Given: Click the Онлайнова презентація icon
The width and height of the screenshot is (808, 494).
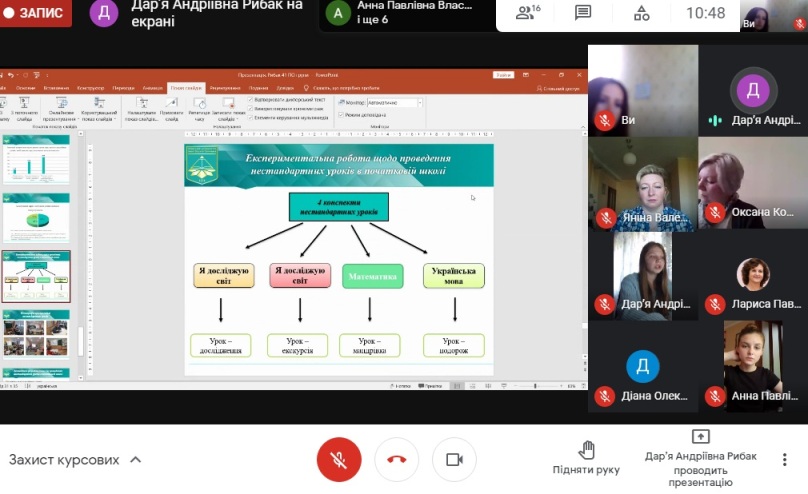Looking at the screenshot, I should click(61, 103).
